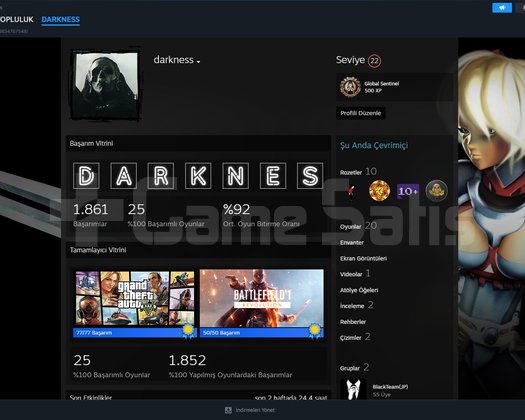This screenshot has height=420, width=525.
Task: Click the GTA V completion ribbon icon
Action: (x=189, y=331)
